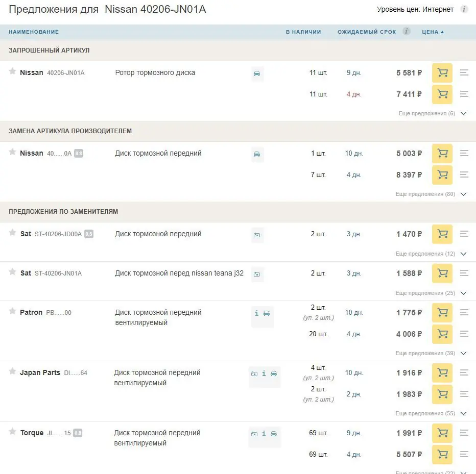Image resolution: width=476 pixels, height=474 pixels.
Task: Open Nissan 40206-JN01A article link
Action: [65, 73]
